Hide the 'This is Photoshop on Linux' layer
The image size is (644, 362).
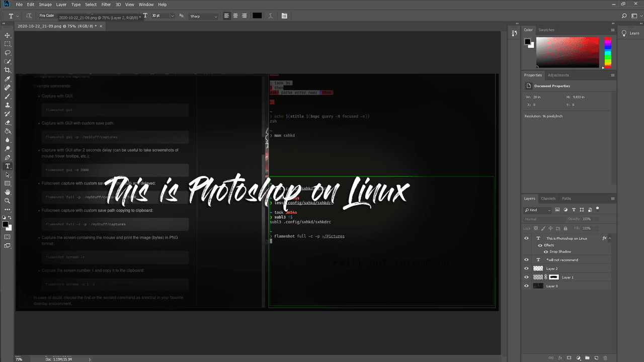coord(527,238)
